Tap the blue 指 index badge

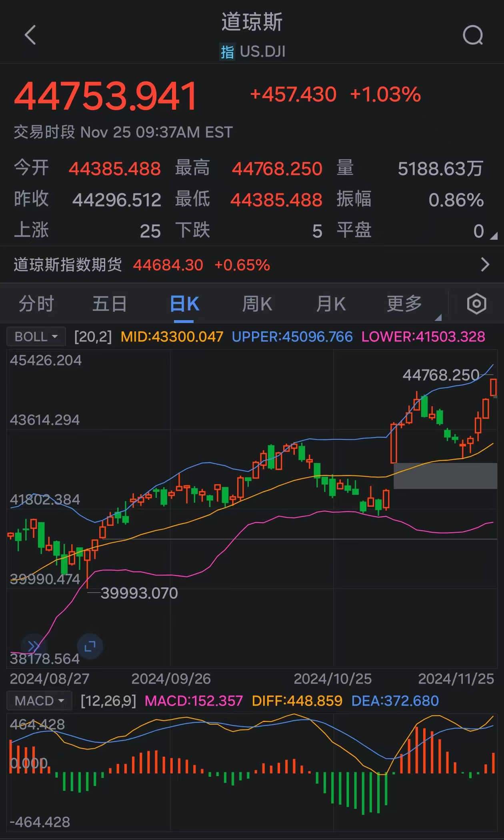pos(227,52)
